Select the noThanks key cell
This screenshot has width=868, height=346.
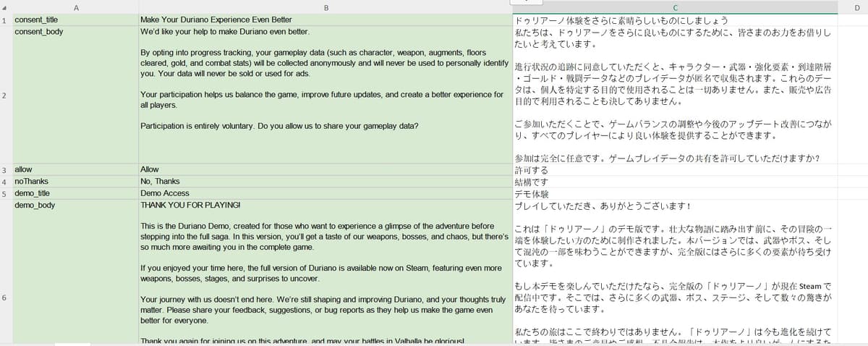[75, 182]
